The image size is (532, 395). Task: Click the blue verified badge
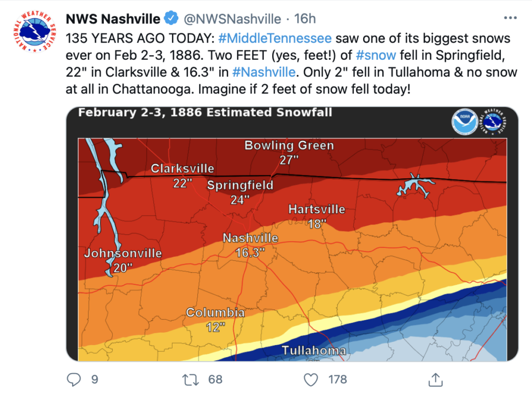171,18
